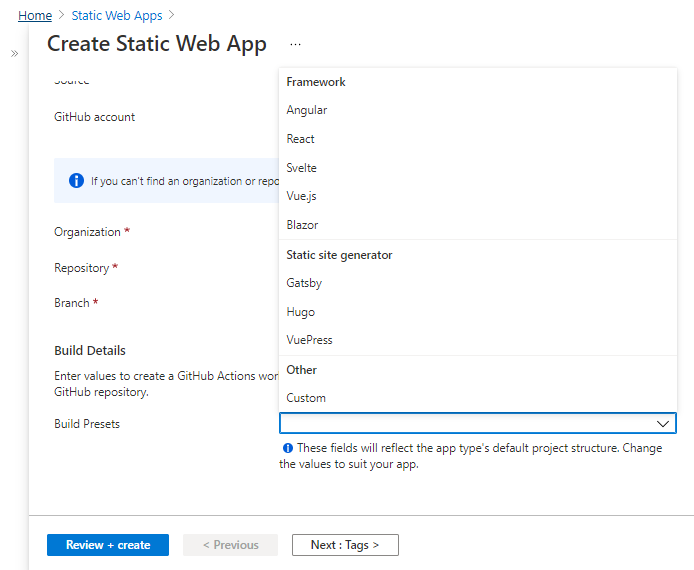
Task: Choose VuePress static site generator
Action: (309, 340)
